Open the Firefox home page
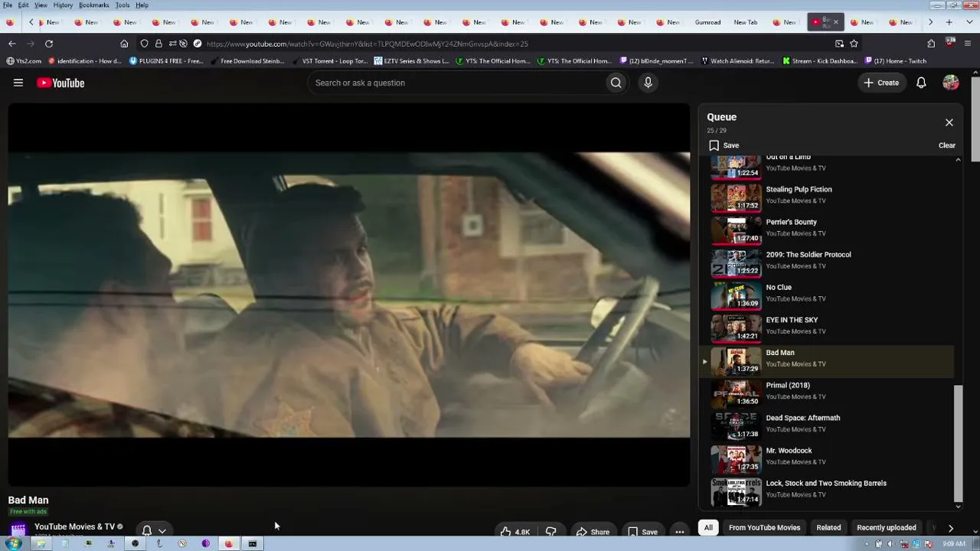 click(x=124, y=44)
